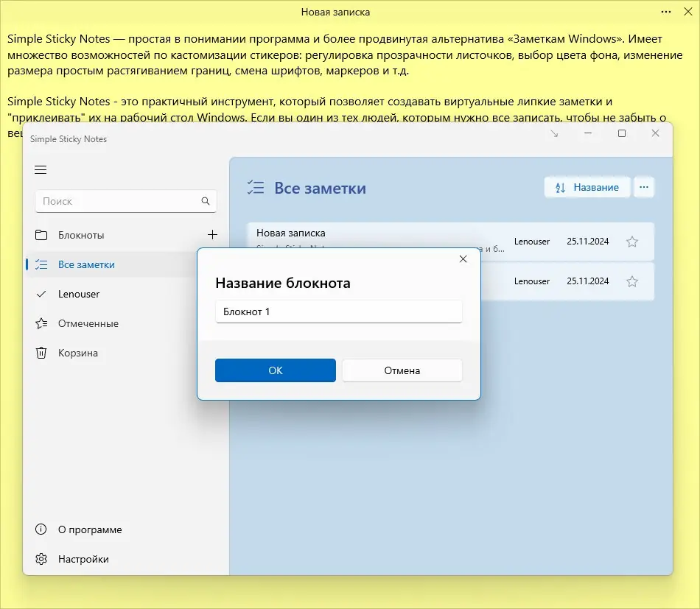The height and width of the screenshot is (609, 700).
Task: Open more options menu next to Название
Action: click(x=644, y=187)
